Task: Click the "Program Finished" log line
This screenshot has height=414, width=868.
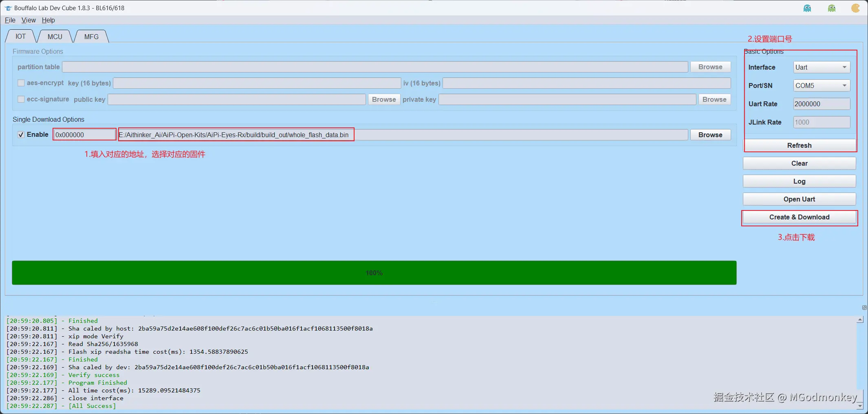Action: click(x=67, y=383)
